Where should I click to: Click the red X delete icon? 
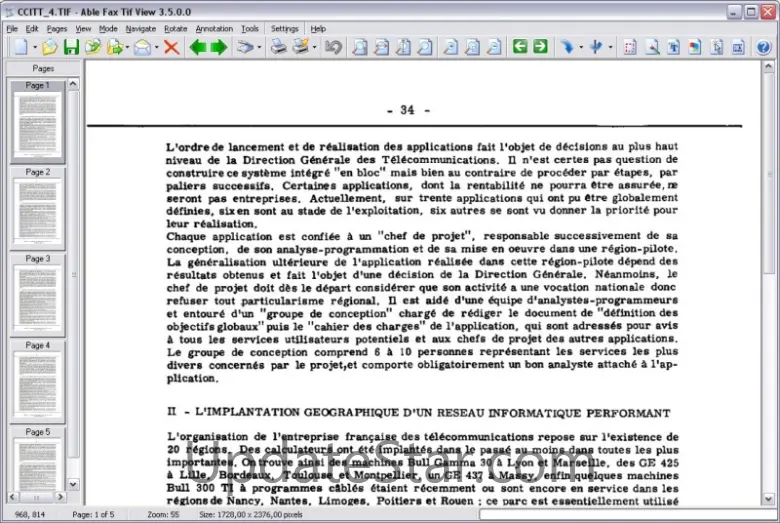171,47
